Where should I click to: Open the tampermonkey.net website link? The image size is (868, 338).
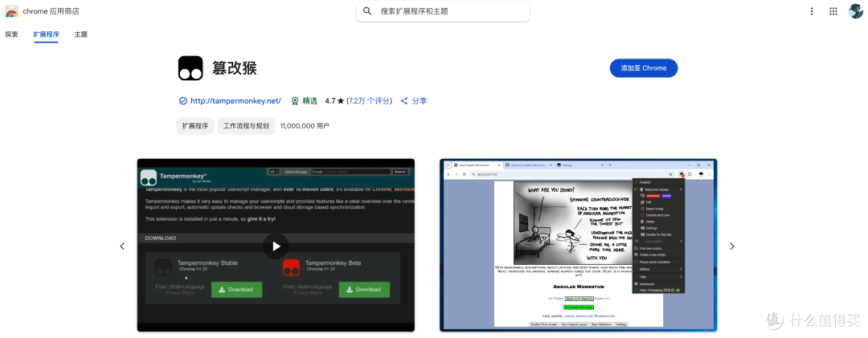coord(235,100)
